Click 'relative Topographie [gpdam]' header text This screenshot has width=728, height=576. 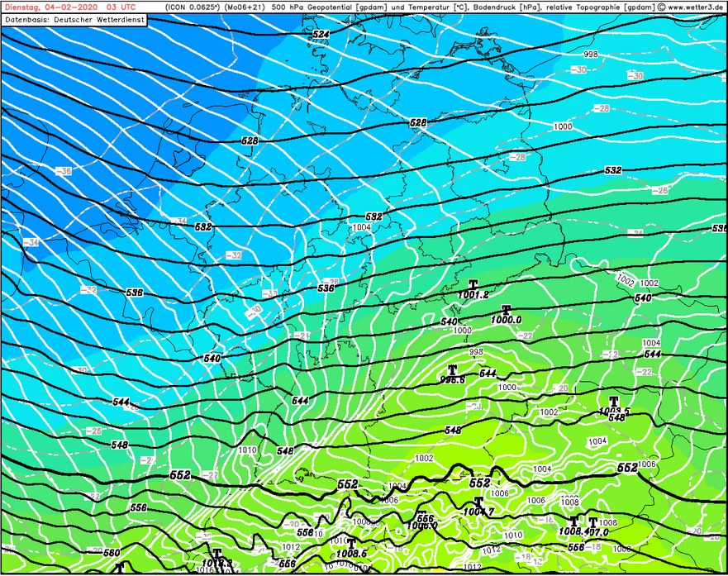click(x=601, y=7)
